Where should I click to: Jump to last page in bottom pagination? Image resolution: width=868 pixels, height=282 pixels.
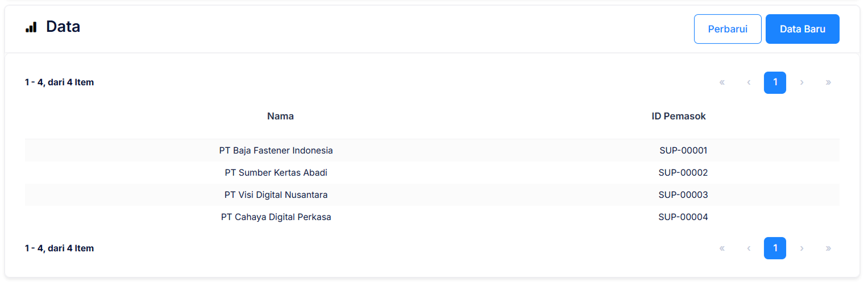tap(828, 248)
